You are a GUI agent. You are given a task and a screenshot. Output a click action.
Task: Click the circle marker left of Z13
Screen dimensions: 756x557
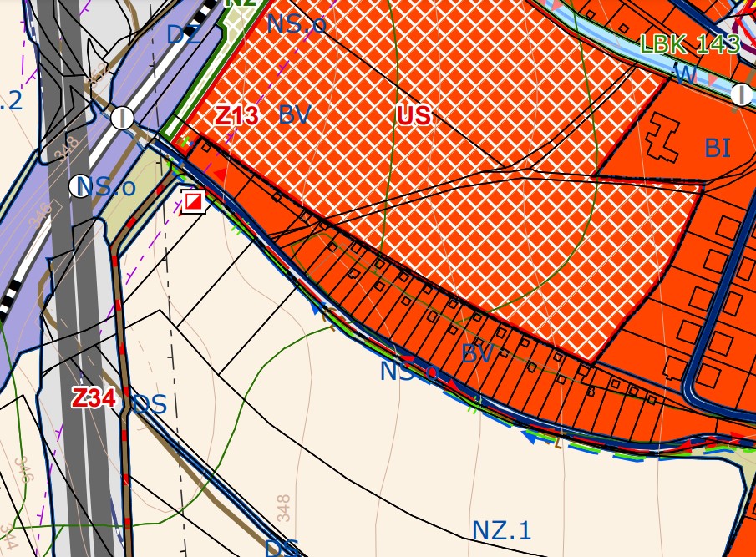coord(123,118)
